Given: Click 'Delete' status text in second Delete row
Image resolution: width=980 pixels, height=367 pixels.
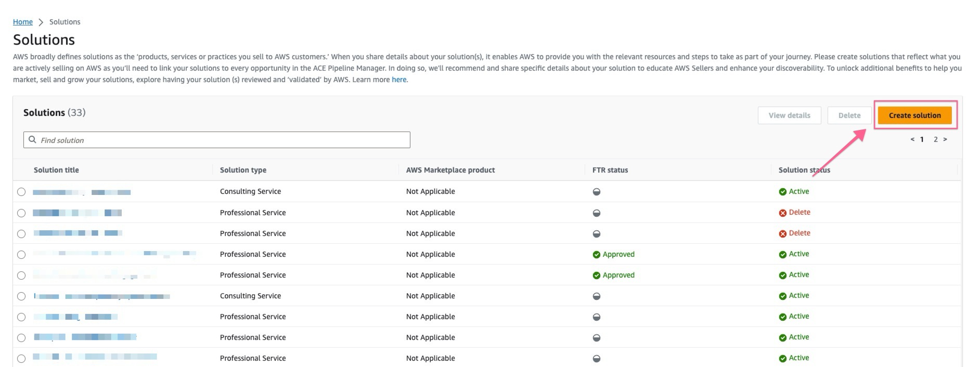Looking at the screenshot, I should click(800, 233).
